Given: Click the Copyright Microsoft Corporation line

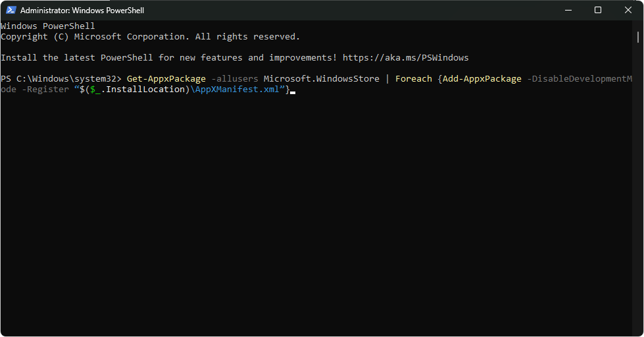Looking at the screenshot, I should [151, 37].
